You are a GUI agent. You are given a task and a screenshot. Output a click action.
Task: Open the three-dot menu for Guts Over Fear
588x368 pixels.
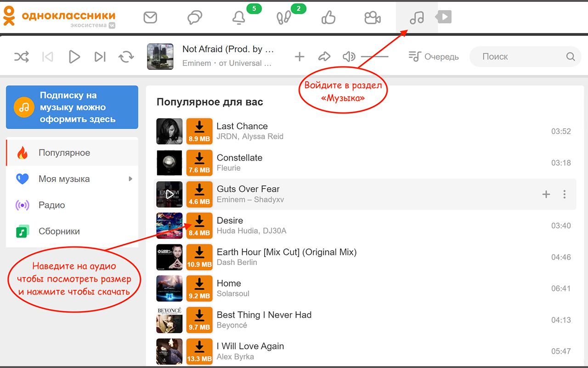point(564,194)
